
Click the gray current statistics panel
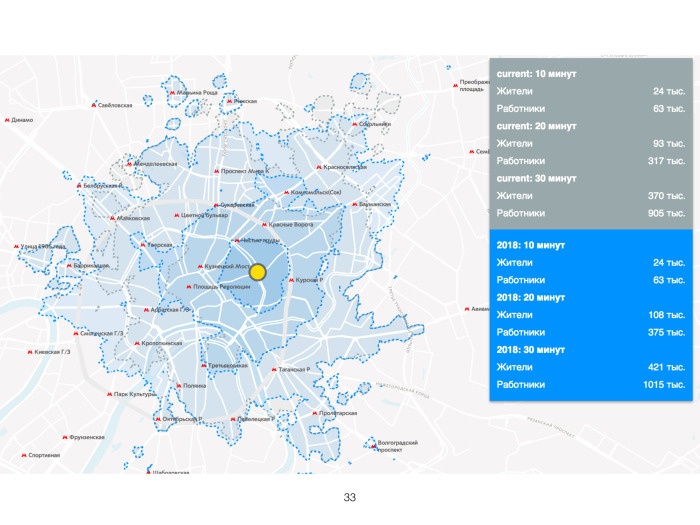click(591, 144)
